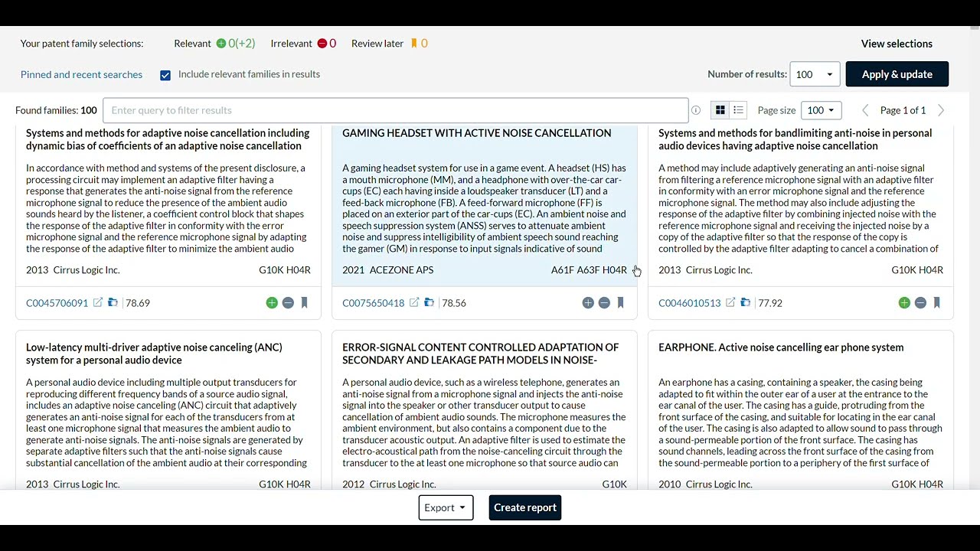The width and height of the screenshot is (980, 551).
Task: Click the gaming headset abstract paragraph
Action: pos(484,208)
